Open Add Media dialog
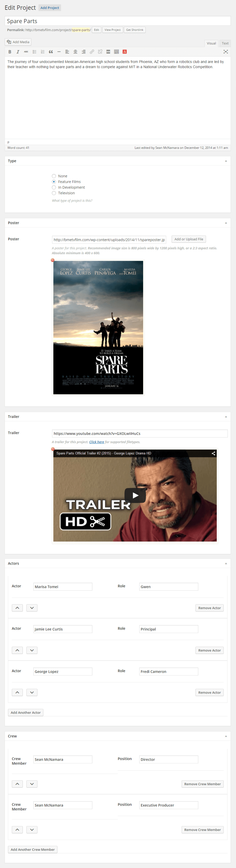Screen dimensions: 236x868 (18, 42)
